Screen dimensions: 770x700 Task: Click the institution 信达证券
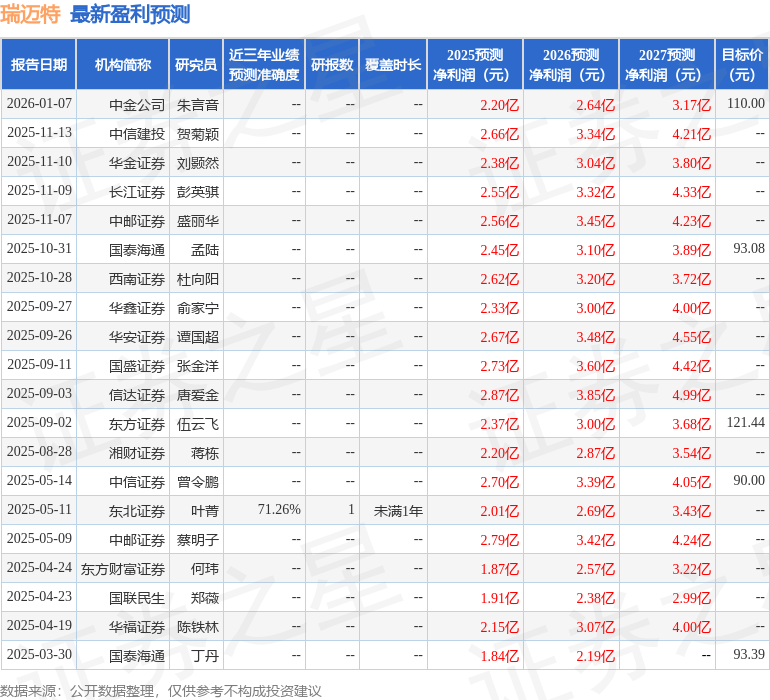tap(137, 394)
